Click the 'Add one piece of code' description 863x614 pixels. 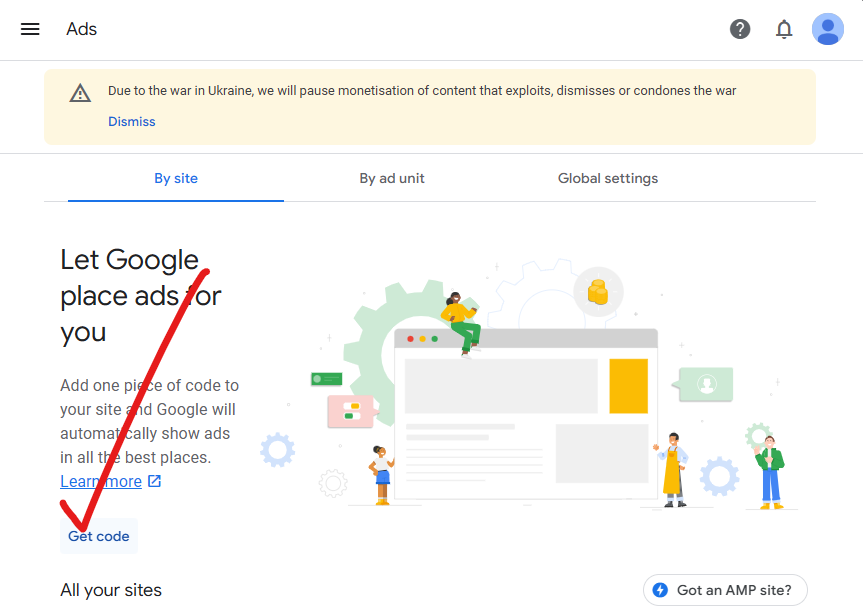coord(149,421)
